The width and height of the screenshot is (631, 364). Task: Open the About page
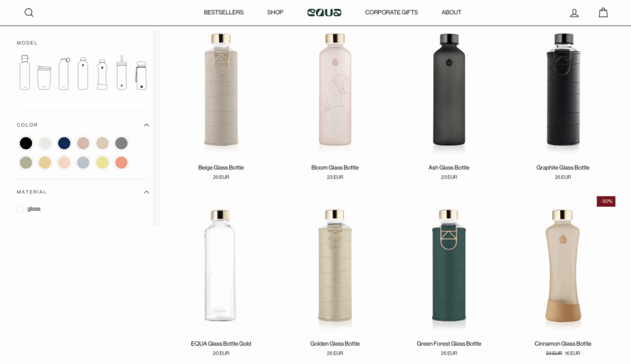[451, 12]
